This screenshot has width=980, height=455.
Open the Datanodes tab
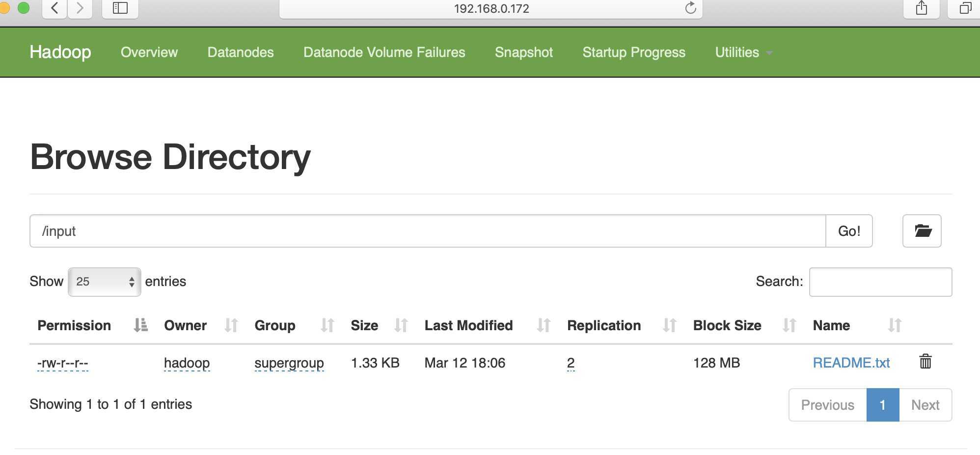(x=240, y=52)
